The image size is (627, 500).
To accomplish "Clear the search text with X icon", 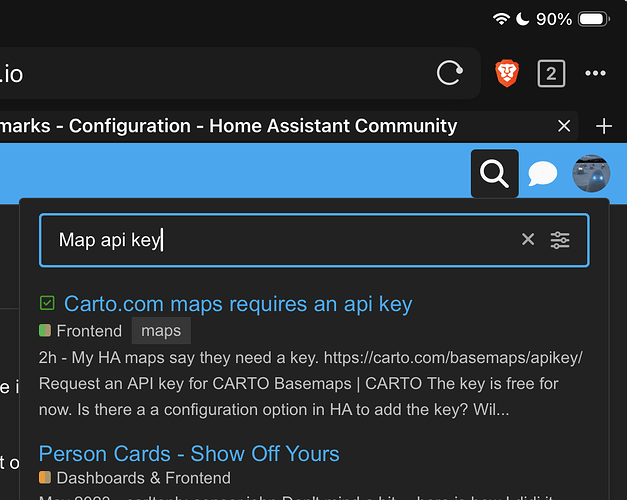I will coord(528,240).
